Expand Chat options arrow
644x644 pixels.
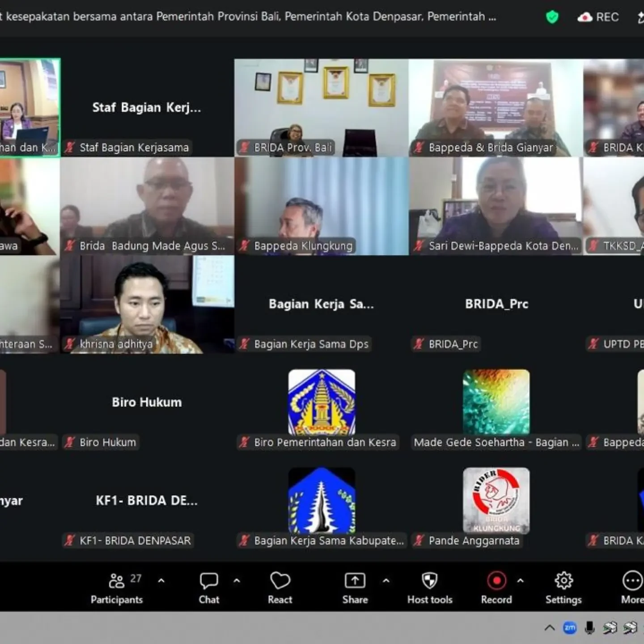pyautogui.click(x=237, y=581)
